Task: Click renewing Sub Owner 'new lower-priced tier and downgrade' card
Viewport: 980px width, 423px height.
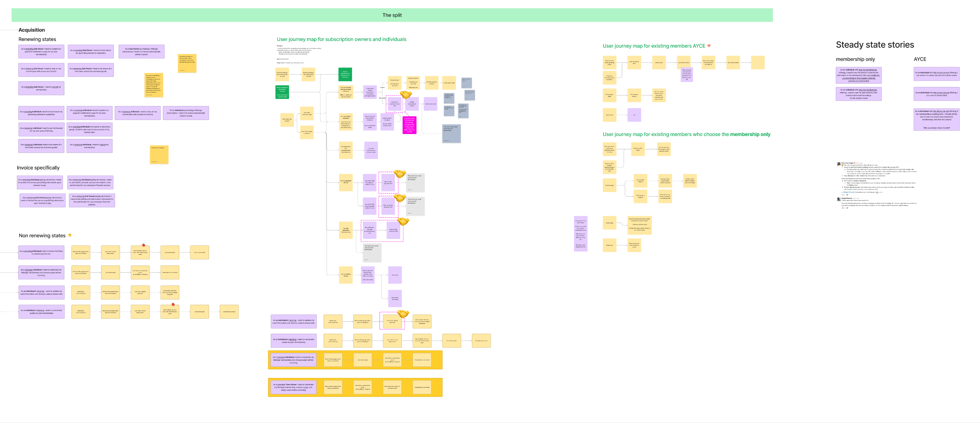Action: pyautogui.click(x=91, y=70)
